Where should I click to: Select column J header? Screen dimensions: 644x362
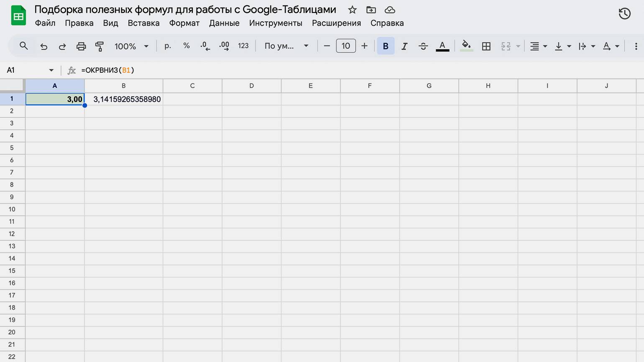point(606,86)
